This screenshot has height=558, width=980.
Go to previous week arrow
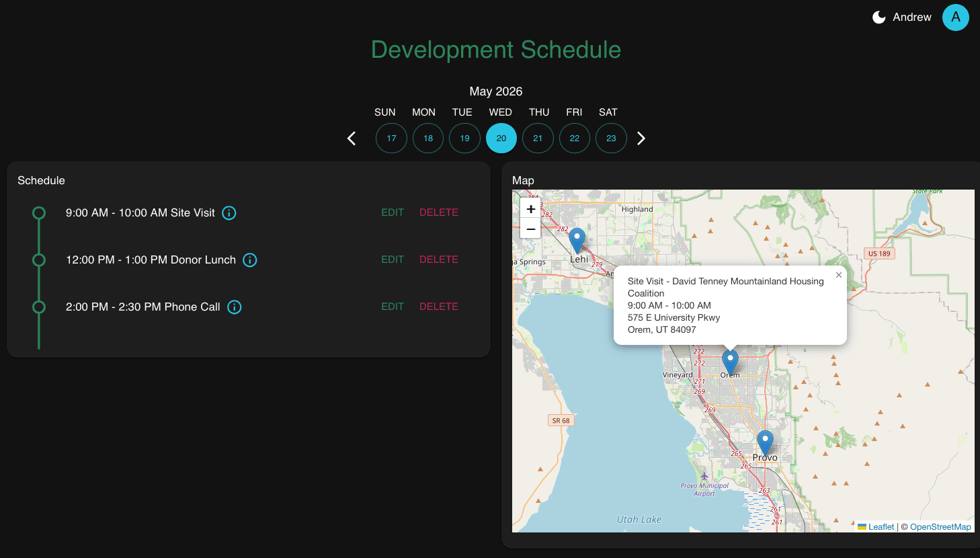tap(352, 138)
